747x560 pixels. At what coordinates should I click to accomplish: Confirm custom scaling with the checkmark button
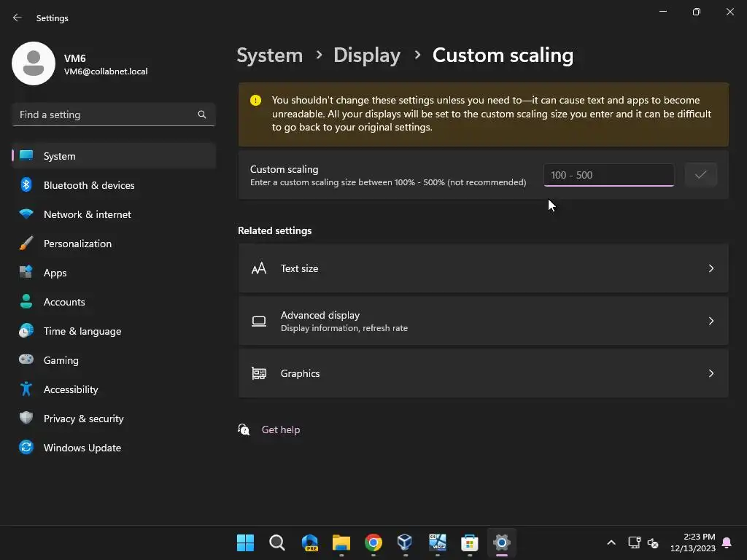pos(700,175)
